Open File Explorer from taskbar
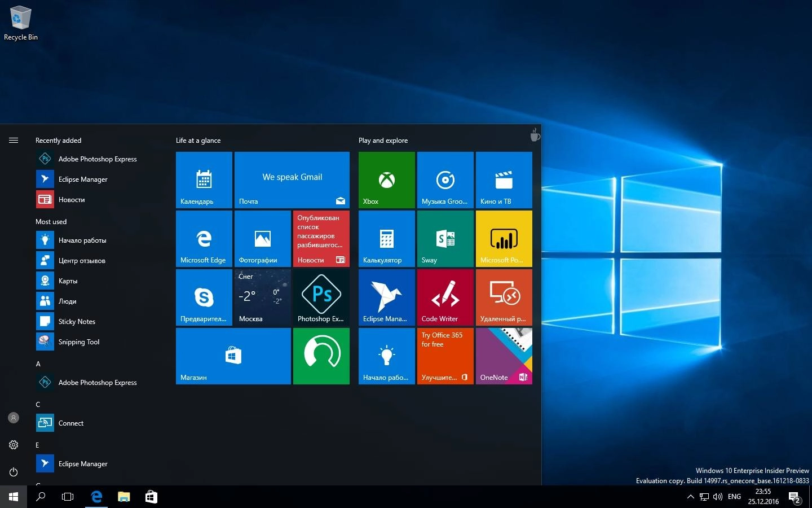 pyautogui.click(x=124, y=497)
